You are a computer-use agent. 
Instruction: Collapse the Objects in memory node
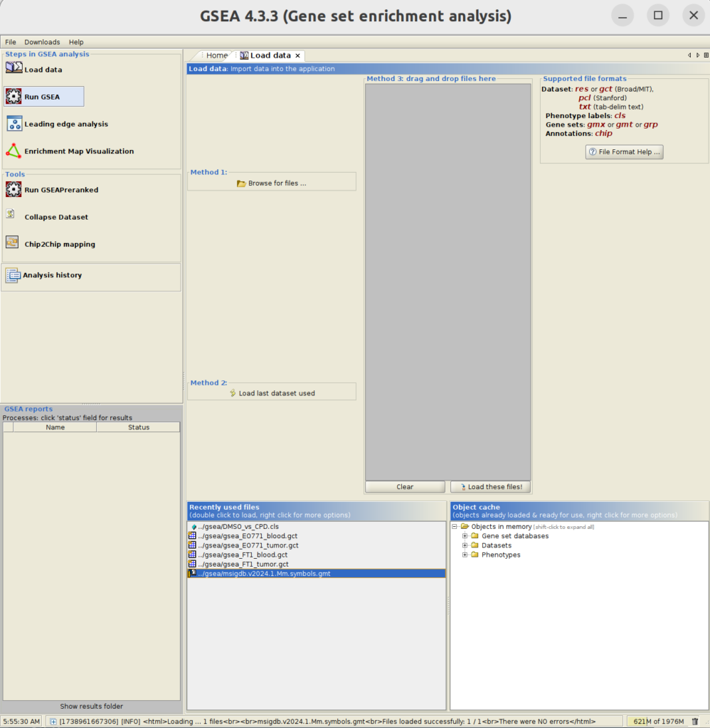point(455,527)
